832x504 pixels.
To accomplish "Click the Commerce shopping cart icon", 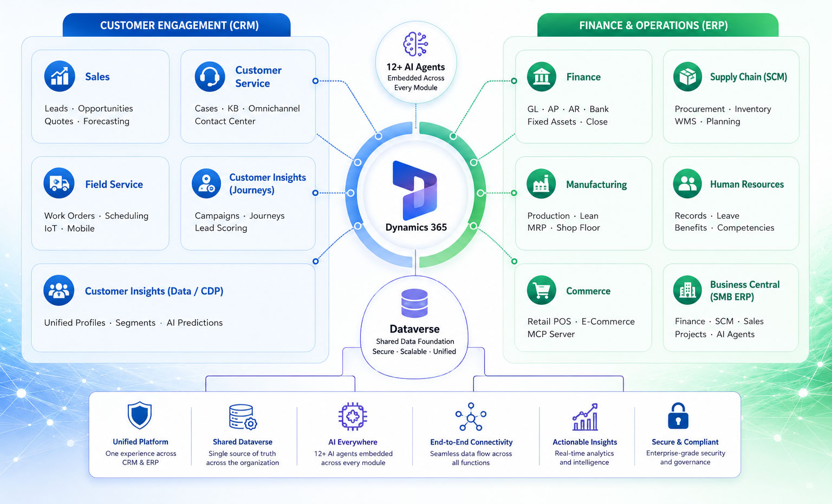I will [542, 291].
